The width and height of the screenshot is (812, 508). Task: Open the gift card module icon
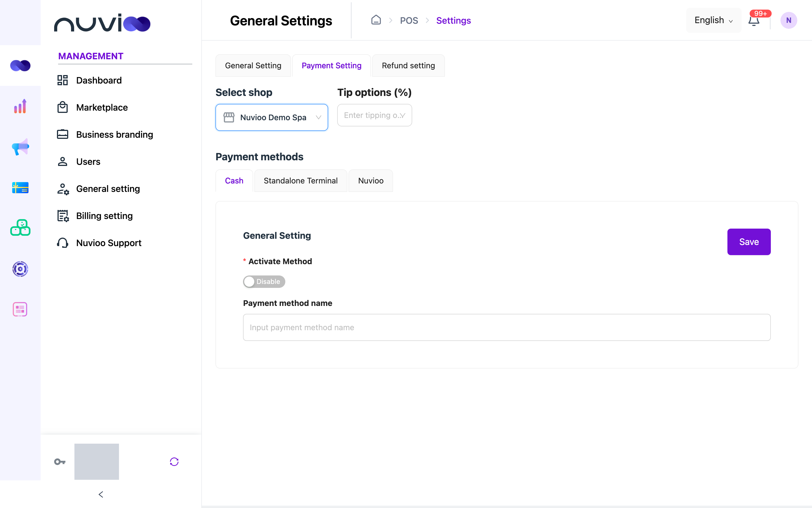coord(20,187)
